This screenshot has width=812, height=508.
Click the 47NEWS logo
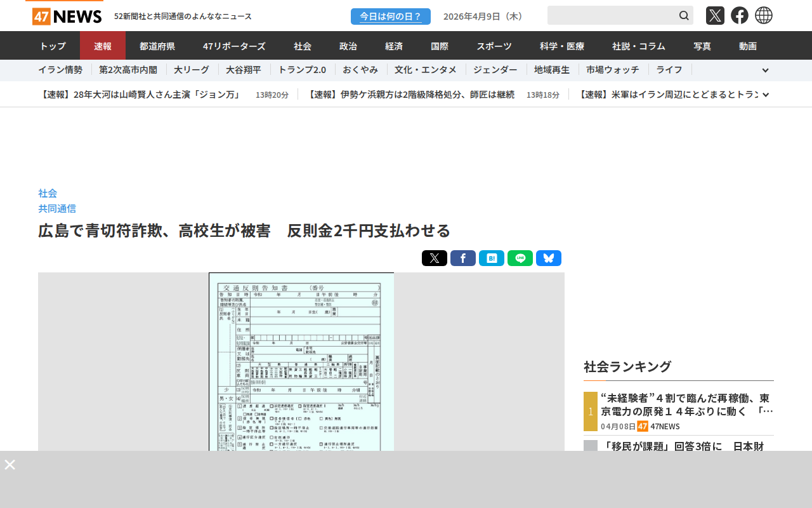tap(67, 16)
